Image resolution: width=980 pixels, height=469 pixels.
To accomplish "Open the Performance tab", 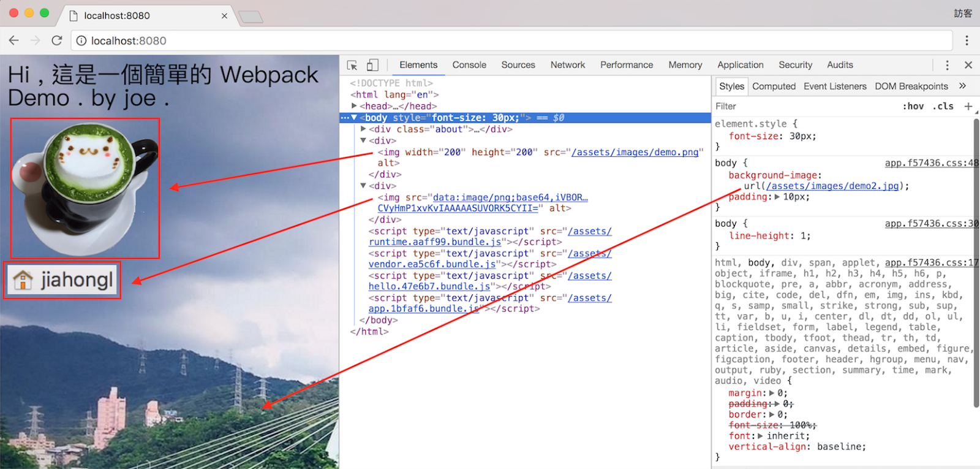I will tap(627, 65).
